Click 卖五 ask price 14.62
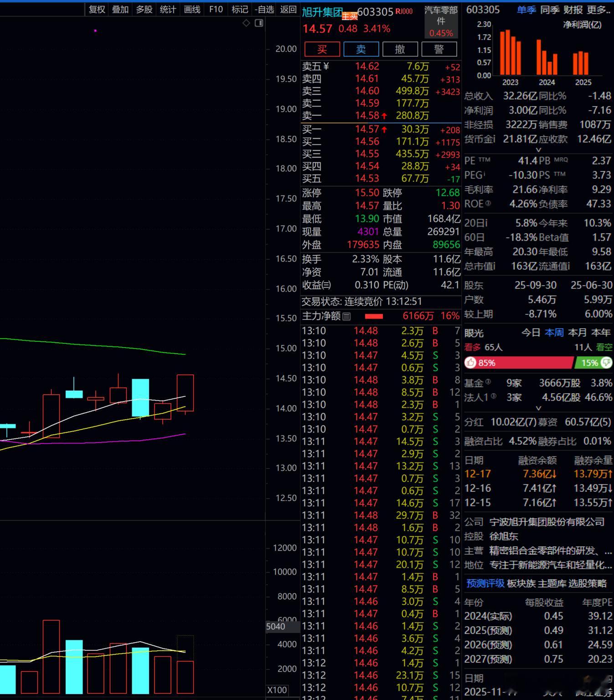Screen dimensions: 614x700 pos(367,67)
